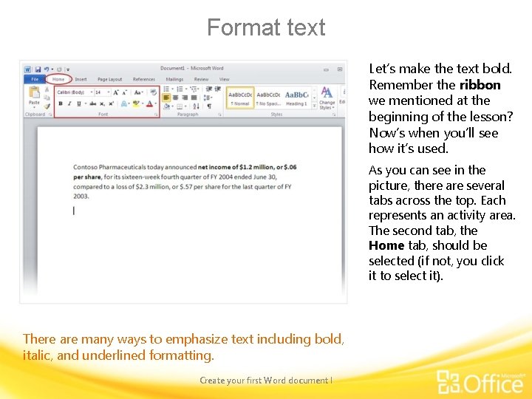The height and width of the screenshot is (399, 532).
Task: Open highlight color dropdown arrow
Action: point(143,104)
